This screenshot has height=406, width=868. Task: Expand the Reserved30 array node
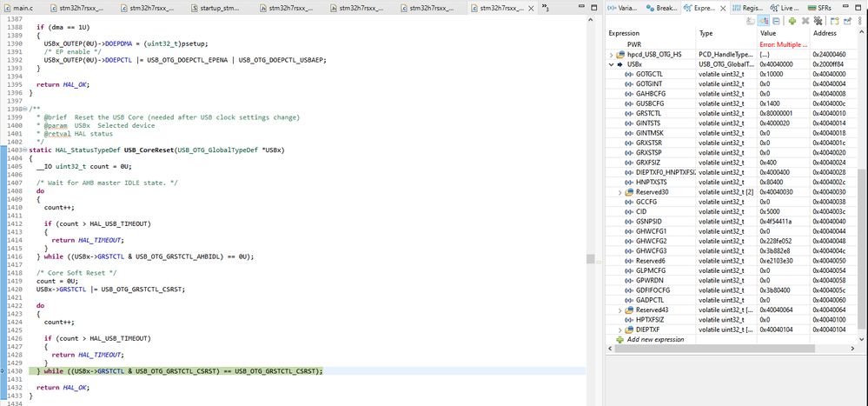620,192
